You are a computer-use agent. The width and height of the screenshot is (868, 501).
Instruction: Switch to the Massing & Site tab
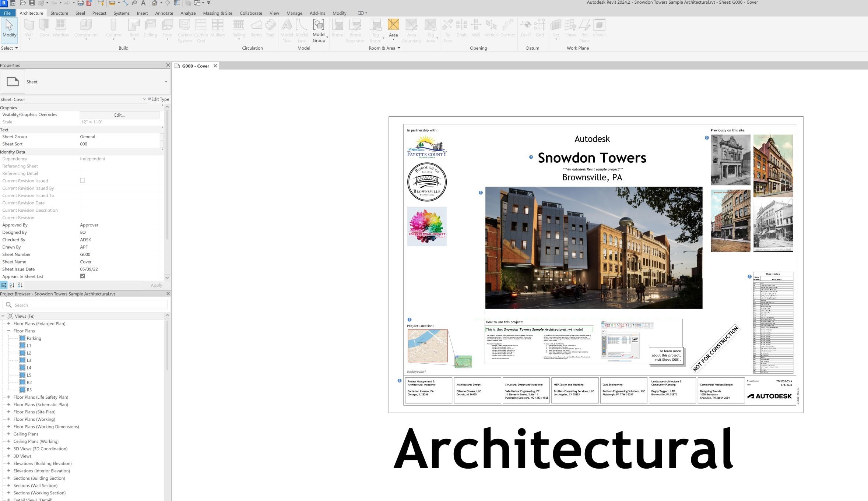217,13
